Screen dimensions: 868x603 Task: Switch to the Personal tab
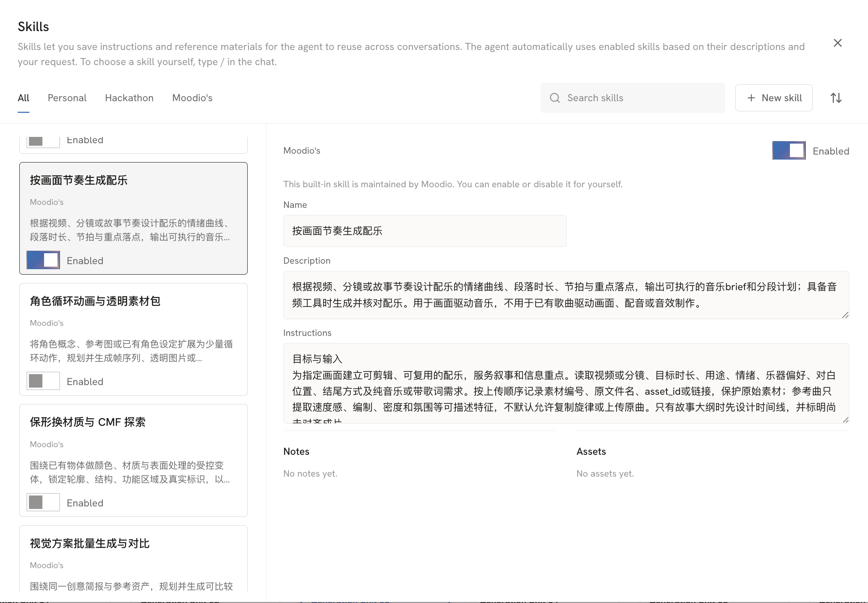[67, 98]
